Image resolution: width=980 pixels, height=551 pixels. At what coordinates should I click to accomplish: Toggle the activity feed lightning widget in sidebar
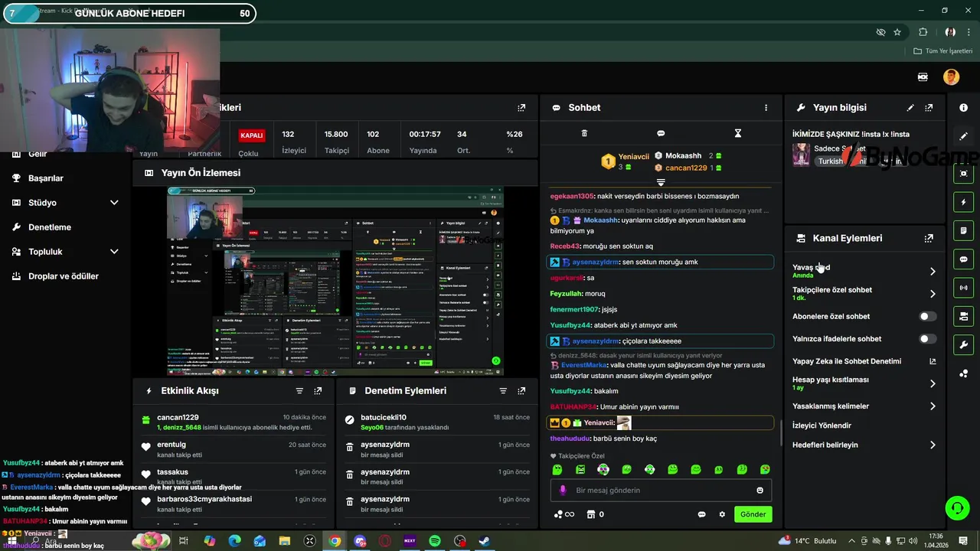[x=963, y=202]
